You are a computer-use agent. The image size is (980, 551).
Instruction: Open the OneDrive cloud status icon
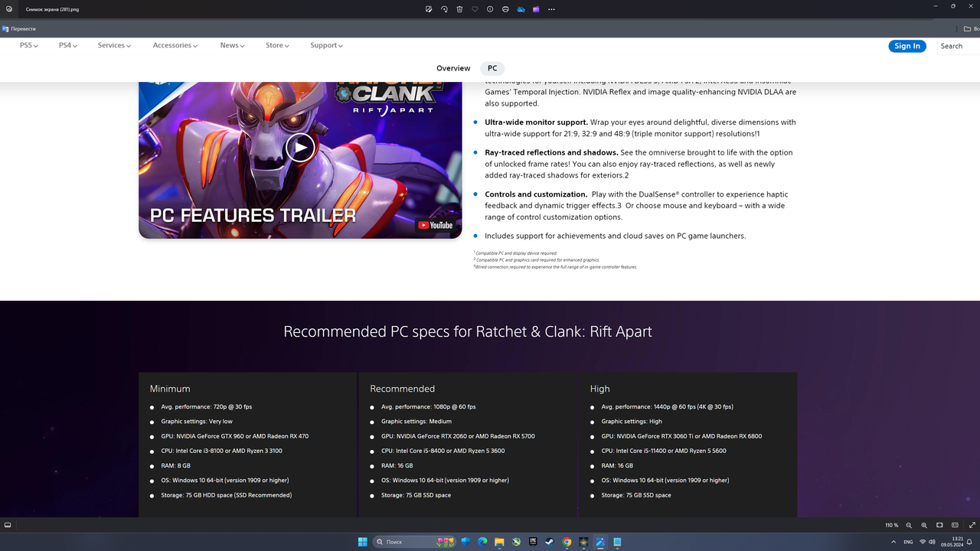point(521,9)
